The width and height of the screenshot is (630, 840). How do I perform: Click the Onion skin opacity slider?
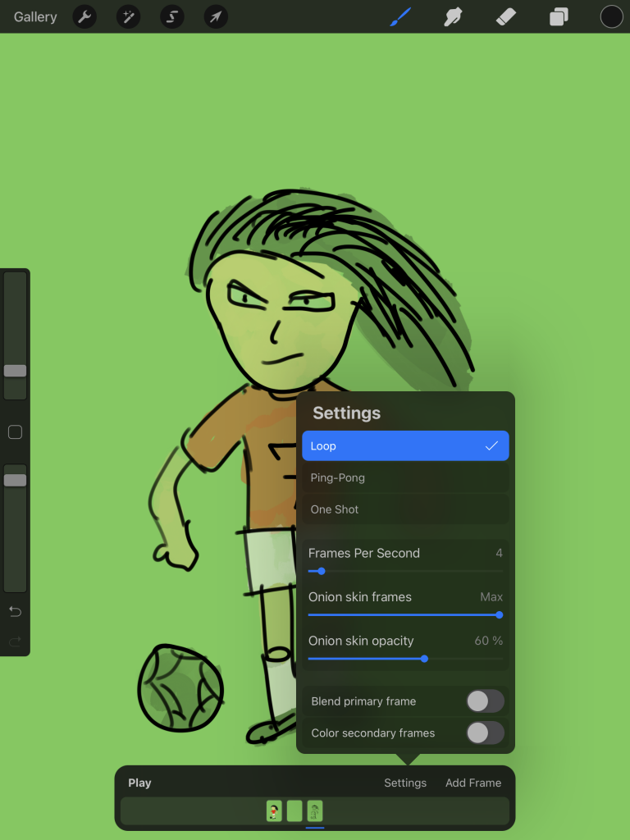pos(405,659)
